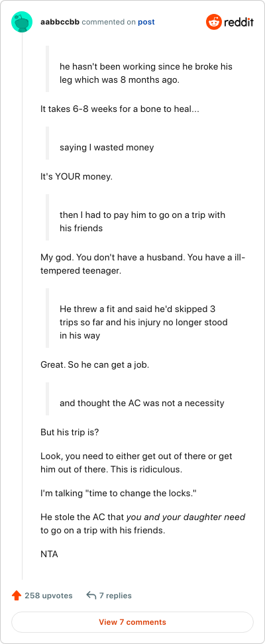Click the vertical comment thread line
This screenshot has height=644, width=265.
pos(22,306)
